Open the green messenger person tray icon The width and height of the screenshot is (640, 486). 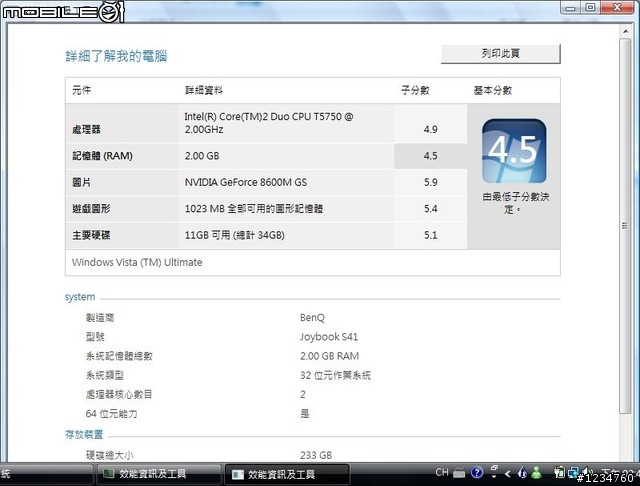click(x=536, y=473)
